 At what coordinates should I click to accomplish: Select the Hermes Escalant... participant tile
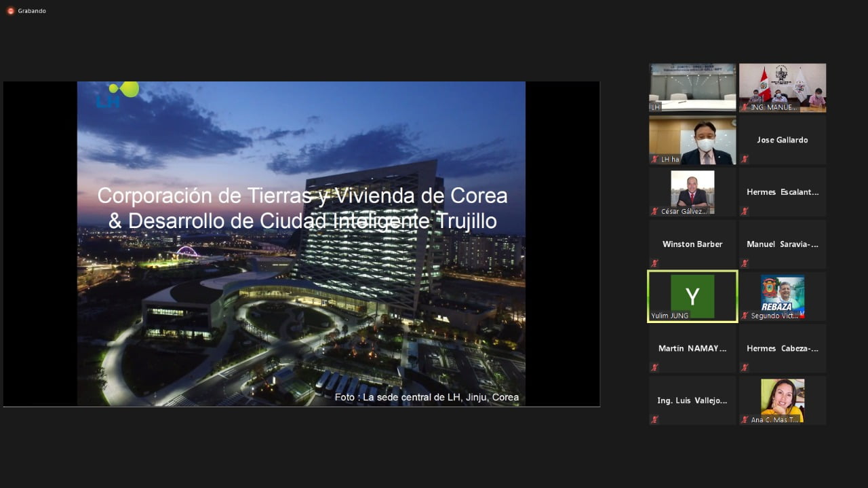(x=783, y=192)
